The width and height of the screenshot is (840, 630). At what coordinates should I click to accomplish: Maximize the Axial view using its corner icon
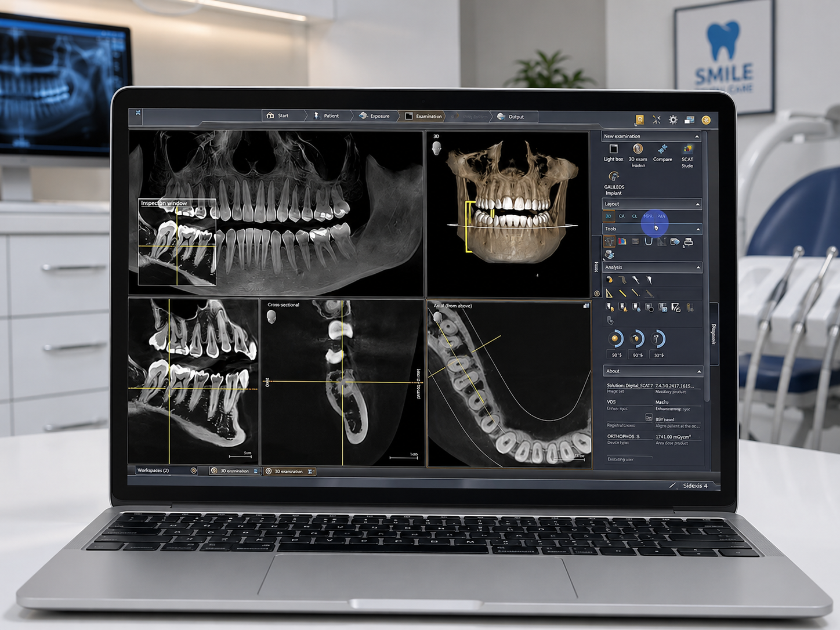click(x=586, y=306)
